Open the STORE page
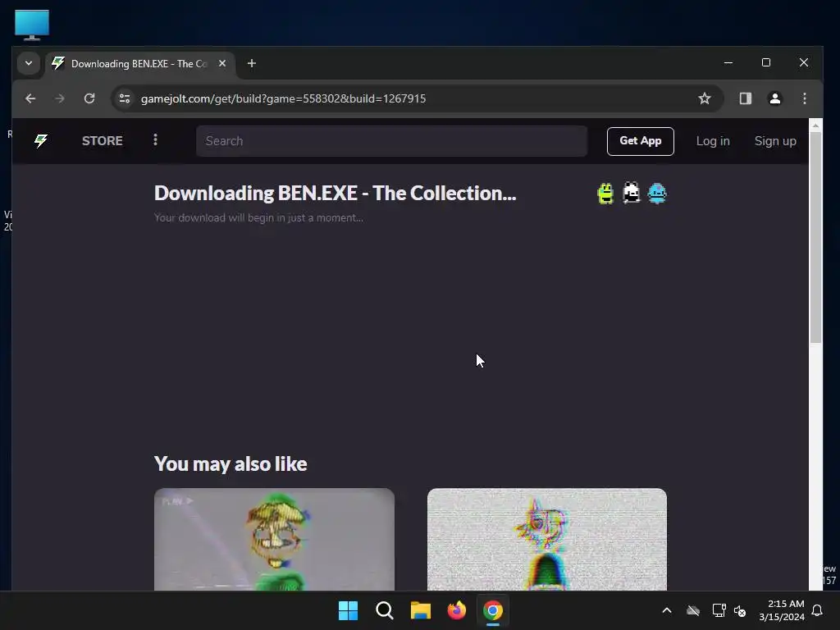This screenshot has width=840, height=630. (x=103, y=141)
